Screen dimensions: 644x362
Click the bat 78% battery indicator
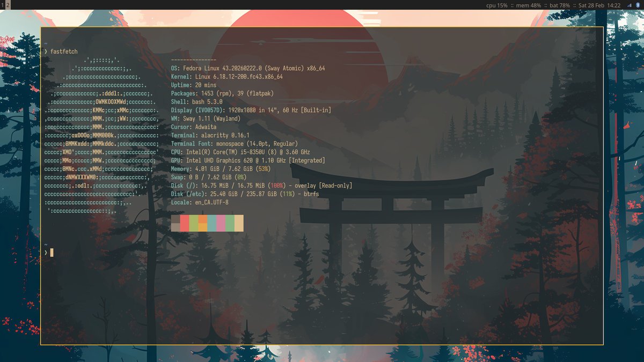(559, 5)
